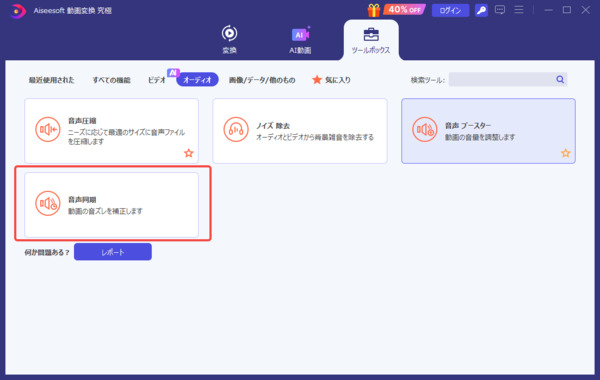600x380 pixels.
Task: Click the Aiseesoft app logo icon
Action: [18, 11]
